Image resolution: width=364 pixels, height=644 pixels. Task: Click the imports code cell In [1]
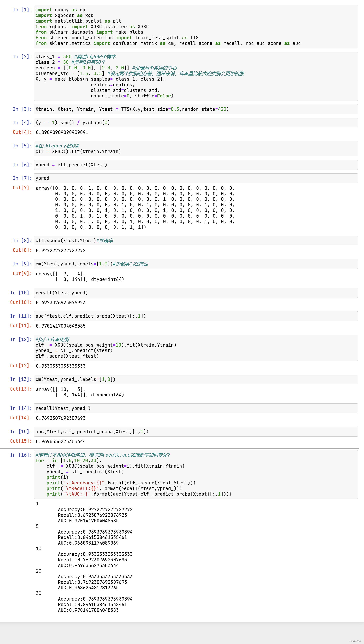tap(196, 26)
